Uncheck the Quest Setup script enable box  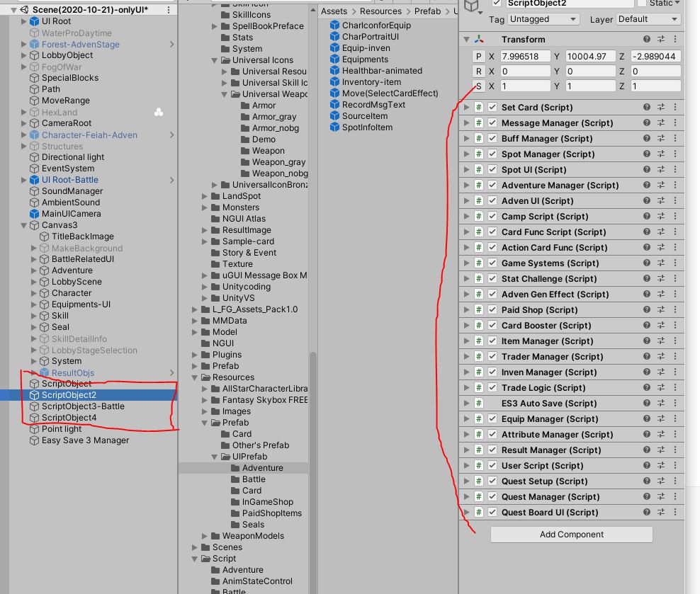point(492,481)
